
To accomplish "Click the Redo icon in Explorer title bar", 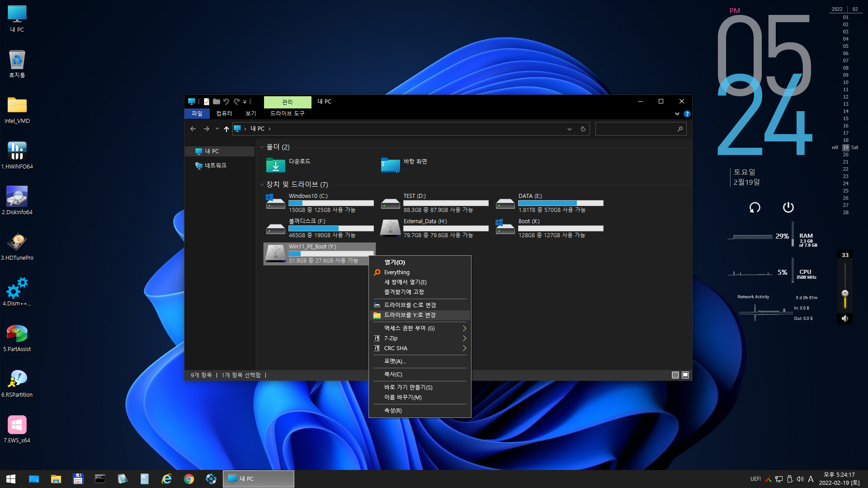I will [x=236, y=102].
